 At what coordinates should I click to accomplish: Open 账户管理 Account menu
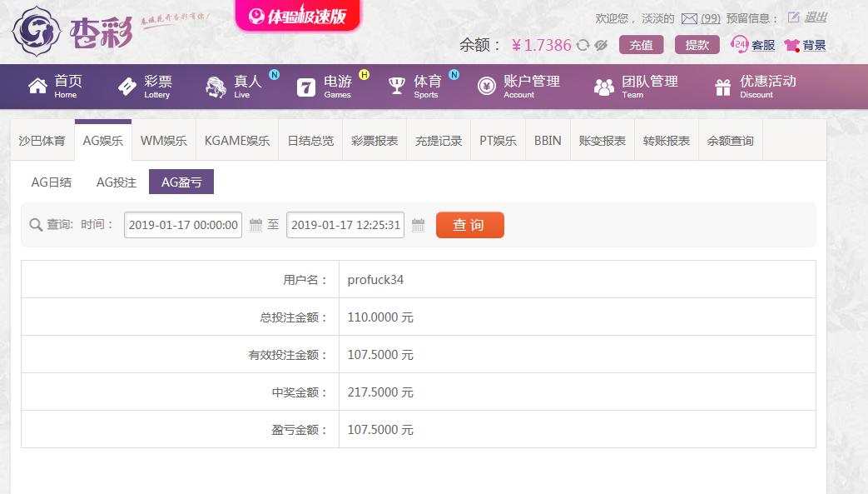tap(518, 86)
